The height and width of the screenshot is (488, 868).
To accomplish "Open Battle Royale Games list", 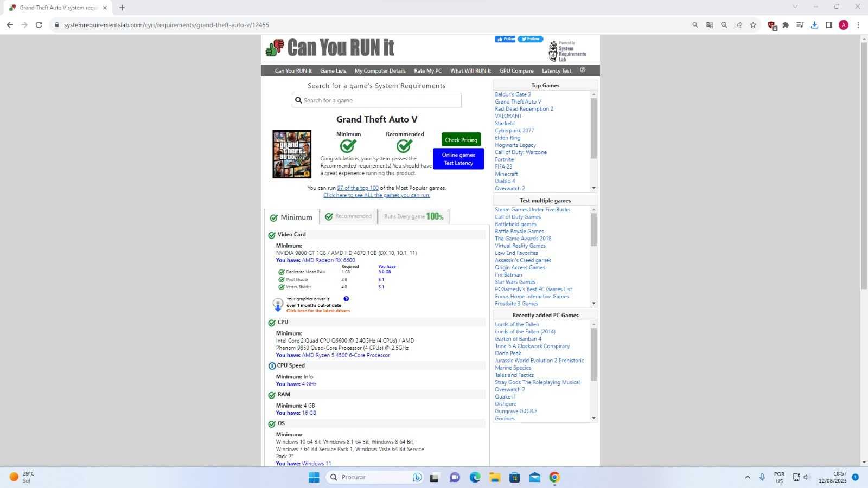I will [x=519, y=232].
